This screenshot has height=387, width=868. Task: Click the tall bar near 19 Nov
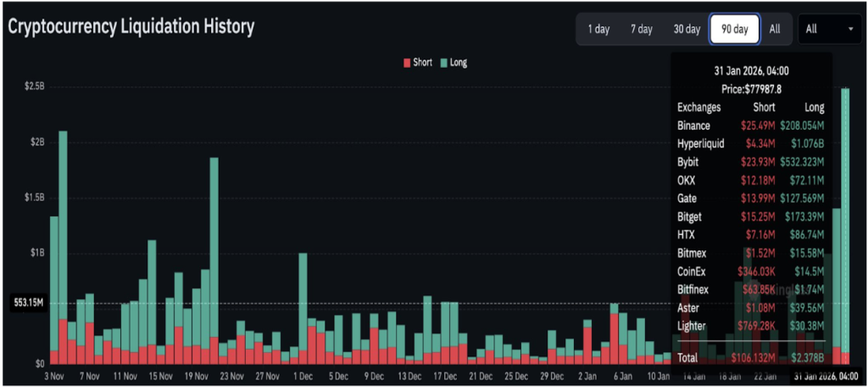(214, 255)
